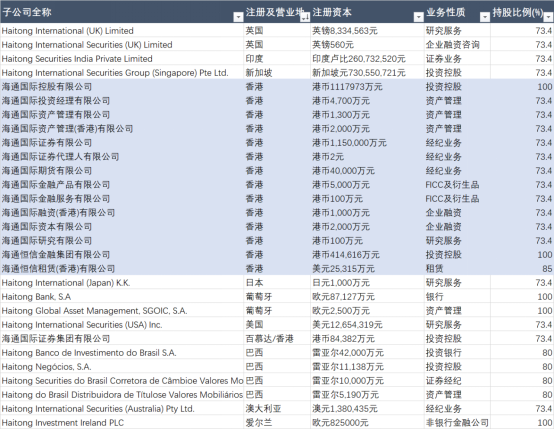Screen dimensions: 554x429
Task: Select cell 海通国际金融产品有限公司
Action: tap(122, 185)
